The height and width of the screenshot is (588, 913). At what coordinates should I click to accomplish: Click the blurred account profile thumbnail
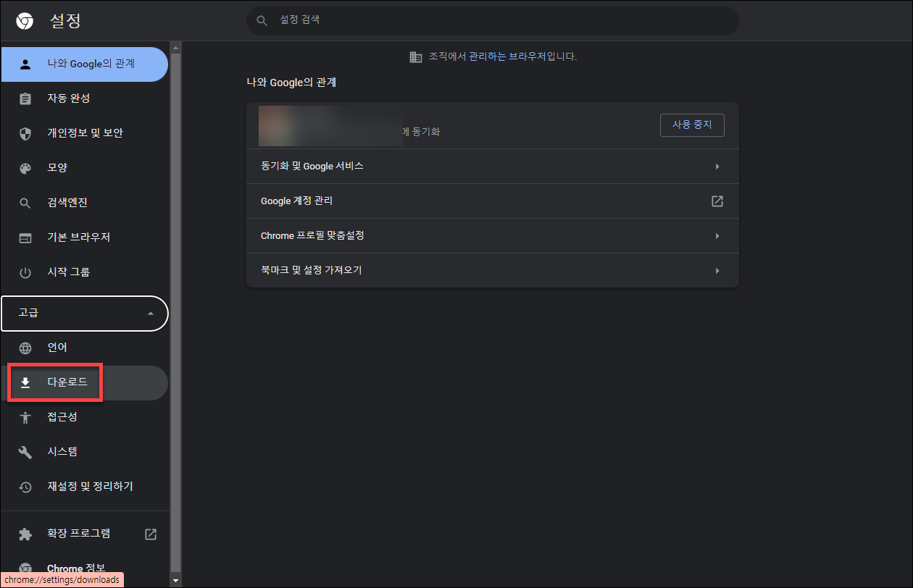[330, 126]
